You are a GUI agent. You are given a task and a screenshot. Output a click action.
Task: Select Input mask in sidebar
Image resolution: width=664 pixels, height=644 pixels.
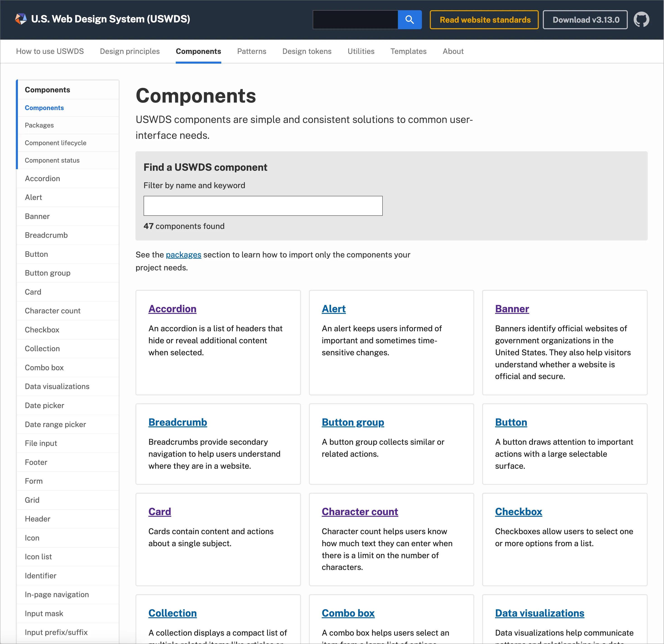coord(68,613)
